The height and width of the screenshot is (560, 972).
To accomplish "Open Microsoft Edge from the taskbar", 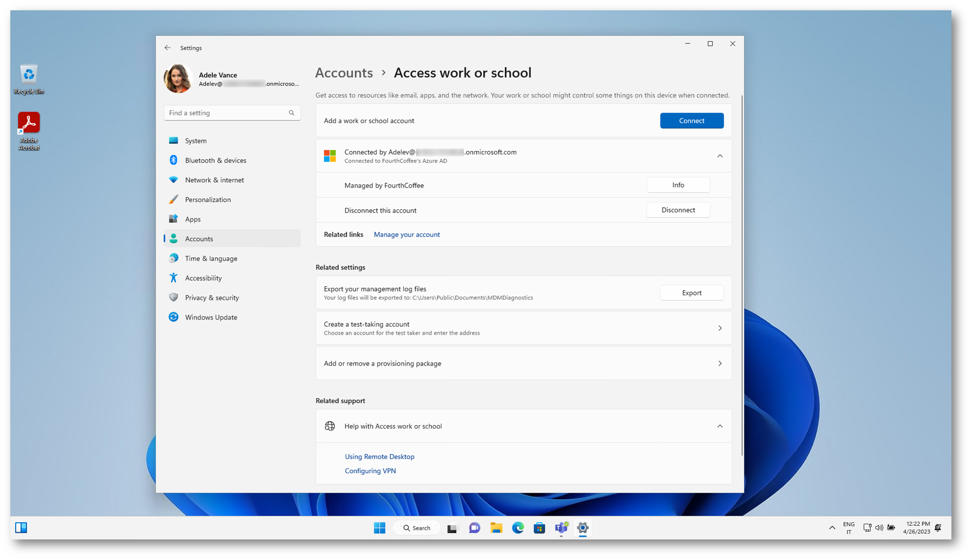I will pos(518,528).
